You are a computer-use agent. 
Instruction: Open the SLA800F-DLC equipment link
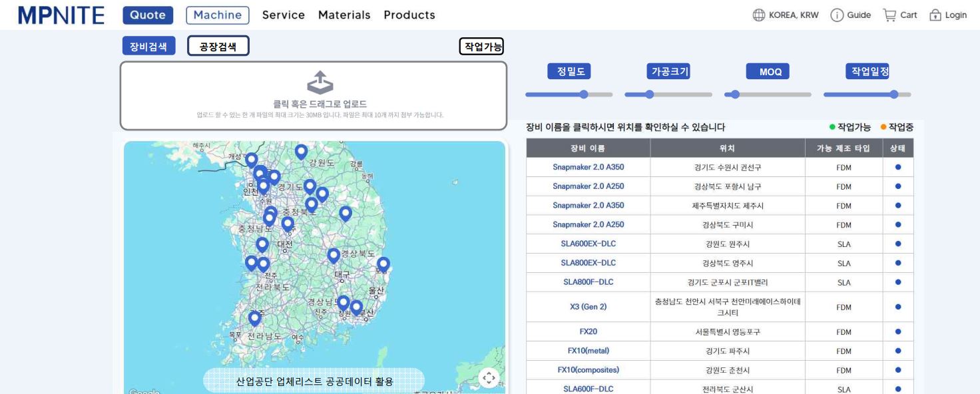588,282
